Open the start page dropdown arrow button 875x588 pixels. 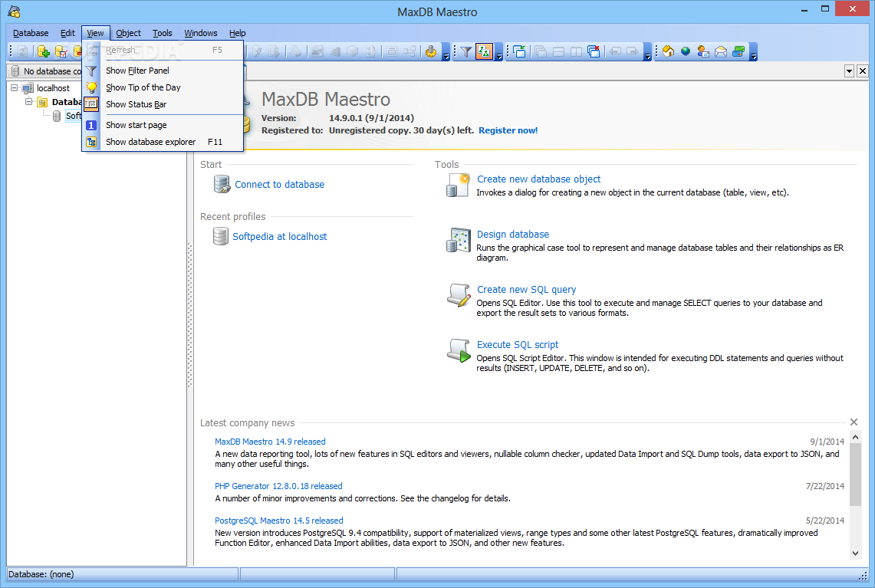(x=849, y=71)
